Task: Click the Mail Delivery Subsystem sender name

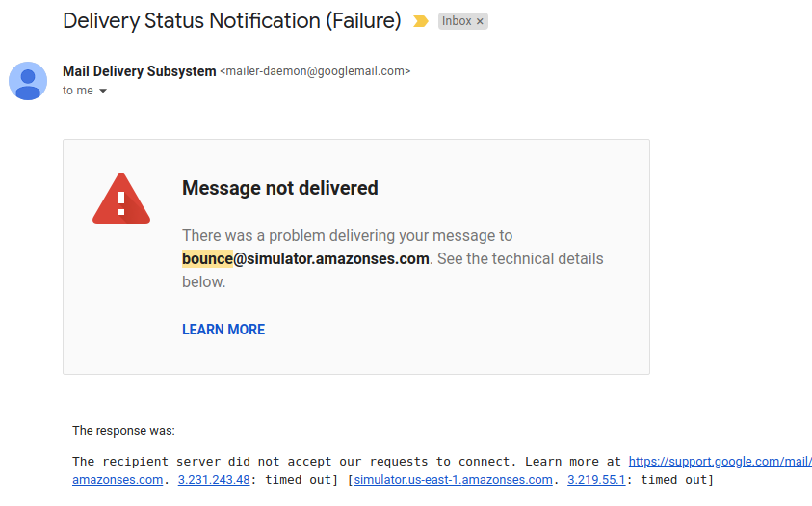Action: [140, 71]
